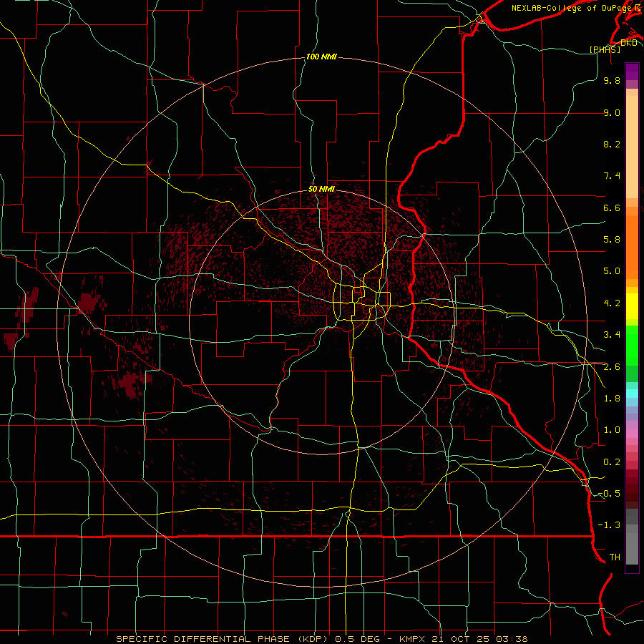Click the 2.6 value on the scale
The height and width of the screenshot is (644, 644).
click(x=612, y=367)
